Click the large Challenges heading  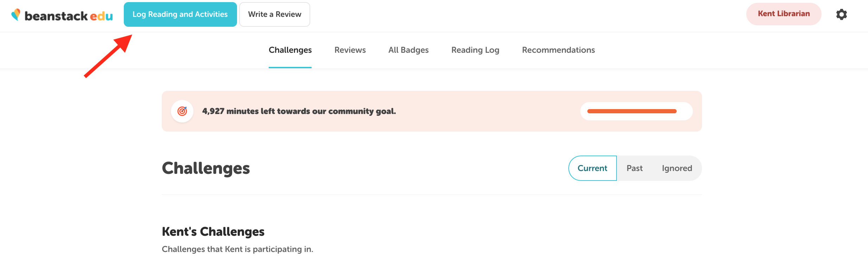click(206, 168)
